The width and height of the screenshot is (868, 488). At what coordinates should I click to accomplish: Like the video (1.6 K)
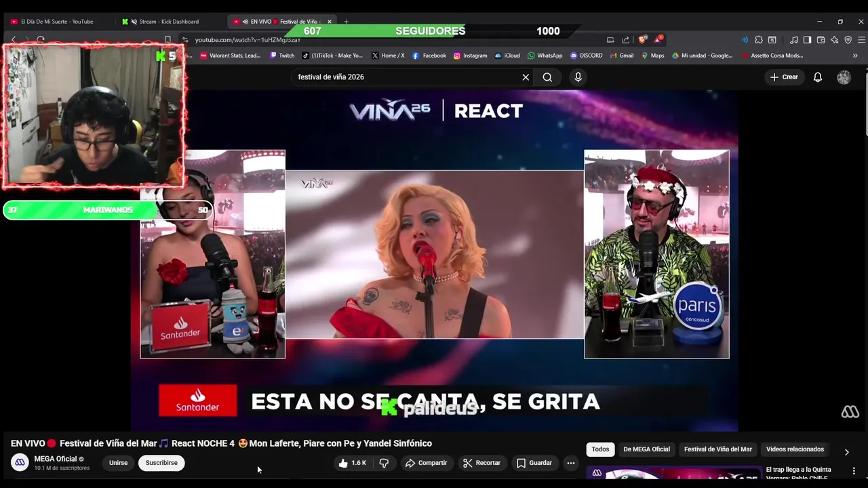tap(353, 463)
